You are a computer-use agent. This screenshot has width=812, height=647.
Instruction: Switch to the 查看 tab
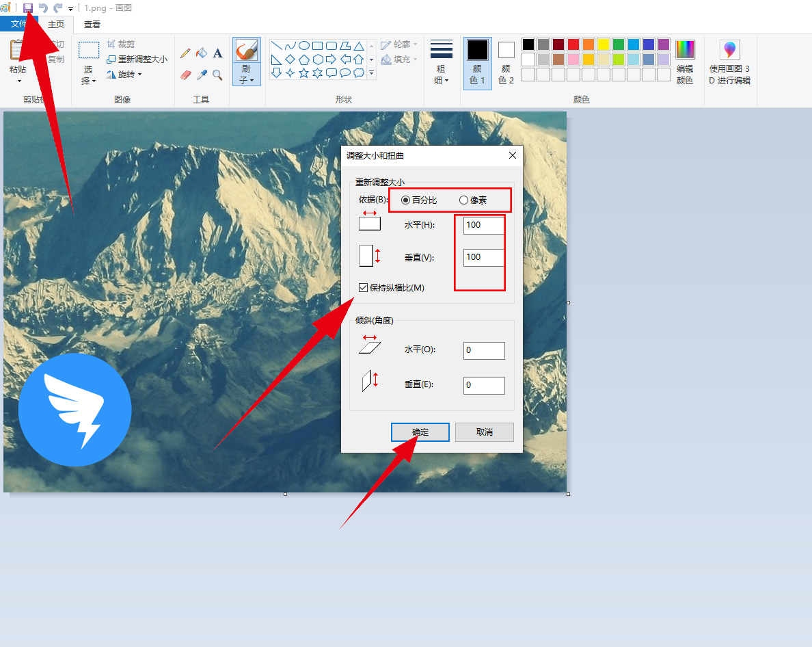point(92,25)
